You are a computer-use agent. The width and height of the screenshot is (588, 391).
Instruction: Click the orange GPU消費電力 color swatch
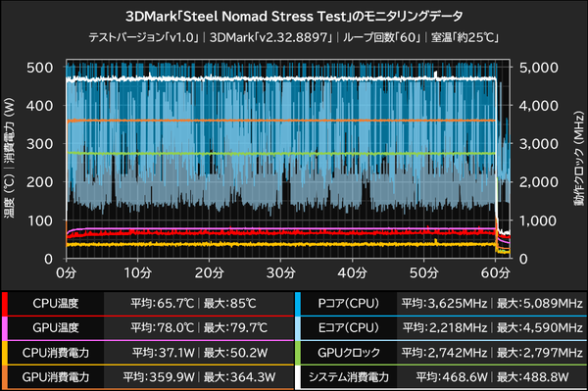(x=5, y=377)
